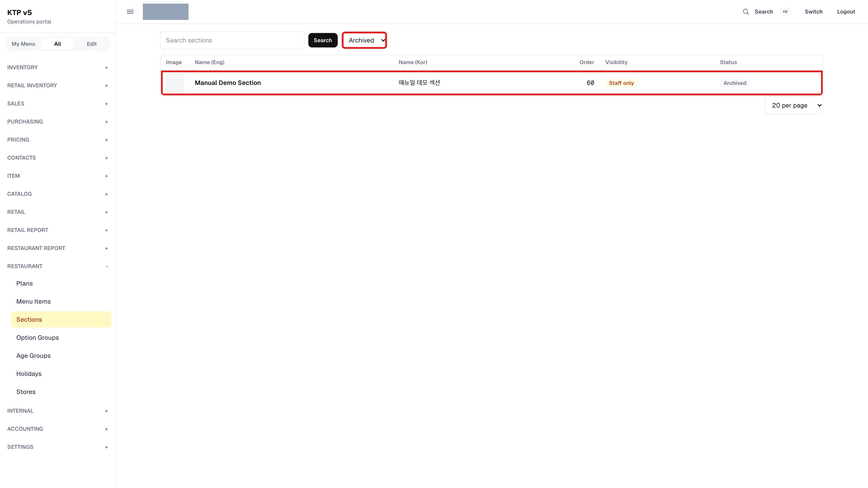The height and width of the screenshot is (488, 868).
Task: Expand the INTERNAL menu group
Action: pyautogui.click(x=58, y=411)
